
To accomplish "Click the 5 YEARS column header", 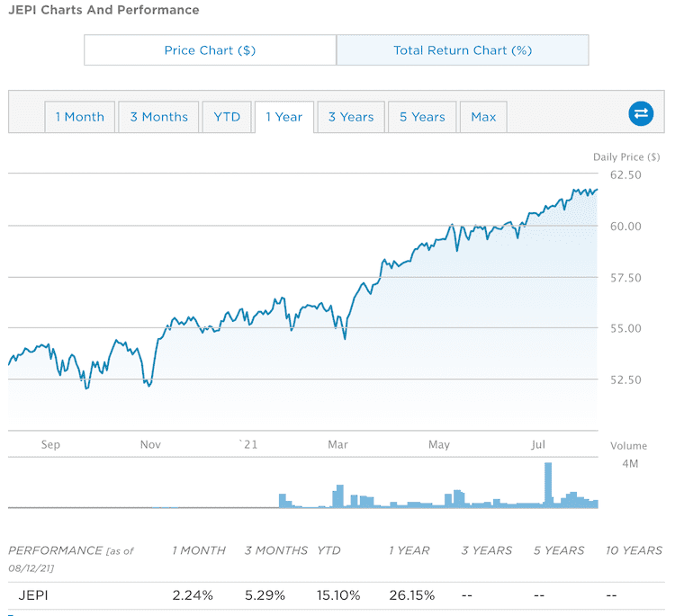I will point(559,550).
